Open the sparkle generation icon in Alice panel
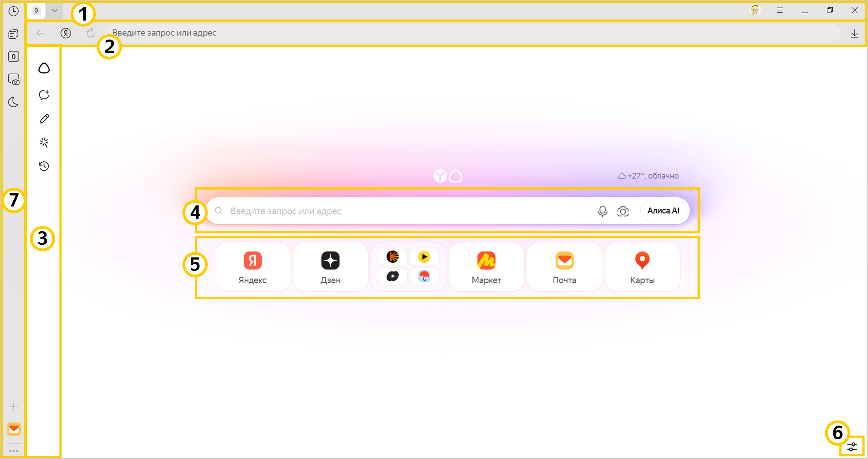The height and width of the screenshot is (459, 868). pos(44,142)
